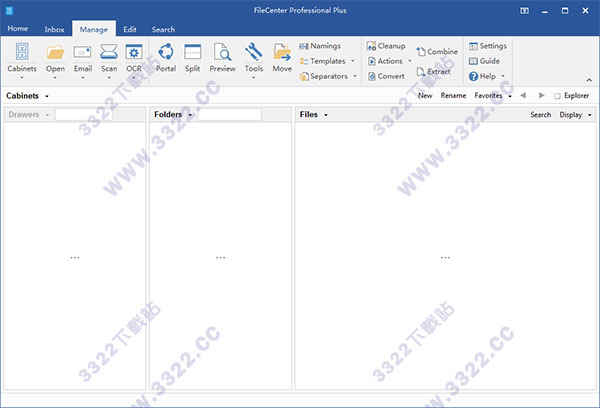Enable the Explorer checkbox
600x408 pixels.
coord(557,96)
